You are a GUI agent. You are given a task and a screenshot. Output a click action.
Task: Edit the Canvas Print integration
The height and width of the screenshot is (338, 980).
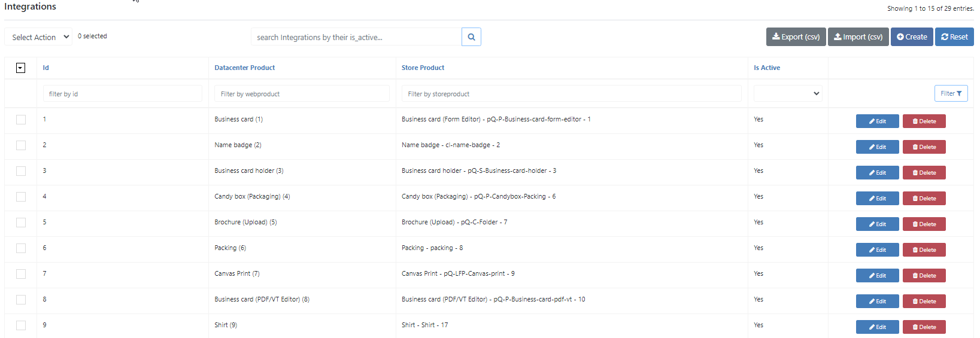pos(877,276)
